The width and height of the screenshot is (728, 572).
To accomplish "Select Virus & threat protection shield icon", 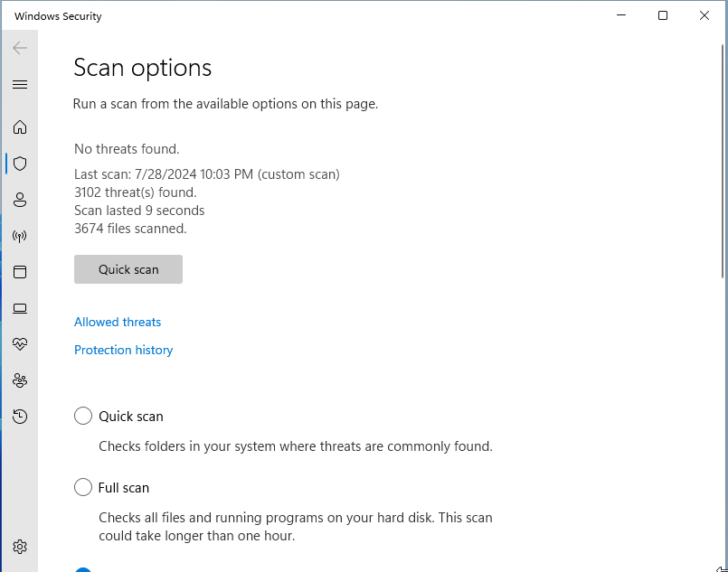I will (x=20, y=164).
